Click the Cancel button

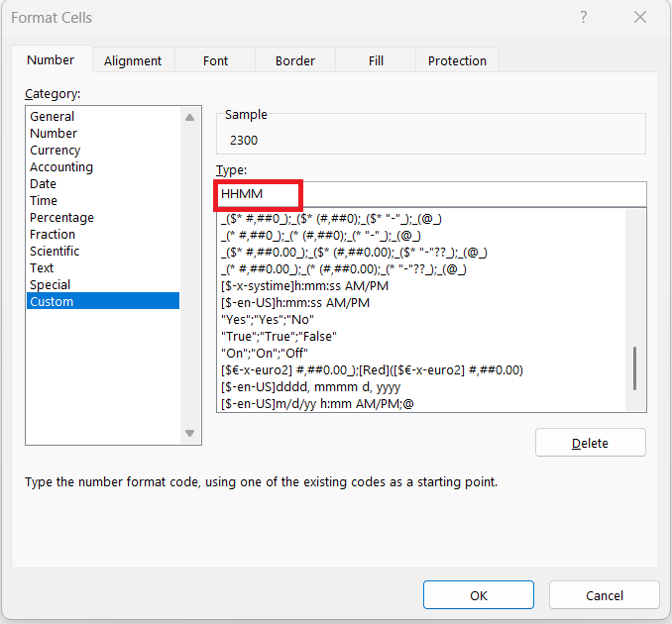click(605, 595)
